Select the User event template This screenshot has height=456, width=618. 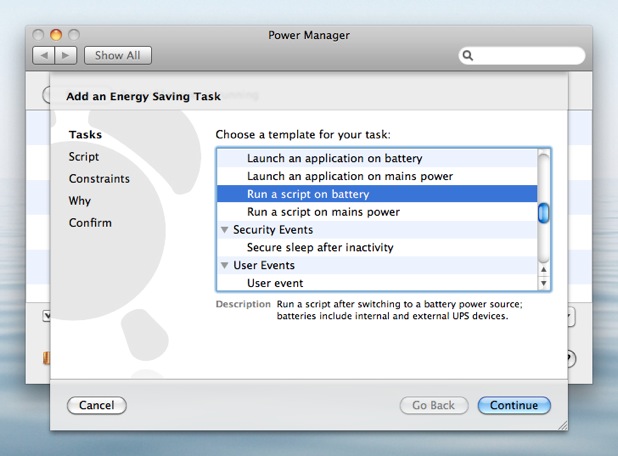click(377, 283)
